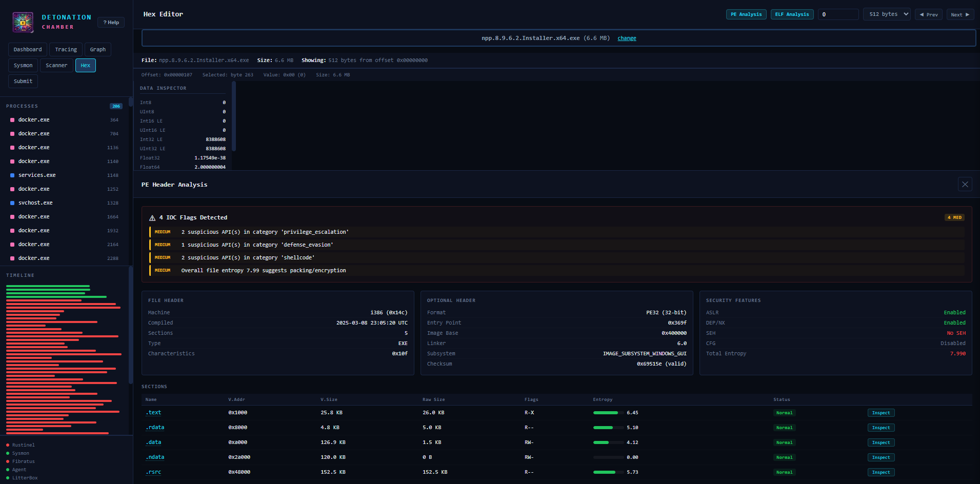Close the PE Header Analysis panel
Viewport: 980px width, 484px height.
(x=965, y=184)
